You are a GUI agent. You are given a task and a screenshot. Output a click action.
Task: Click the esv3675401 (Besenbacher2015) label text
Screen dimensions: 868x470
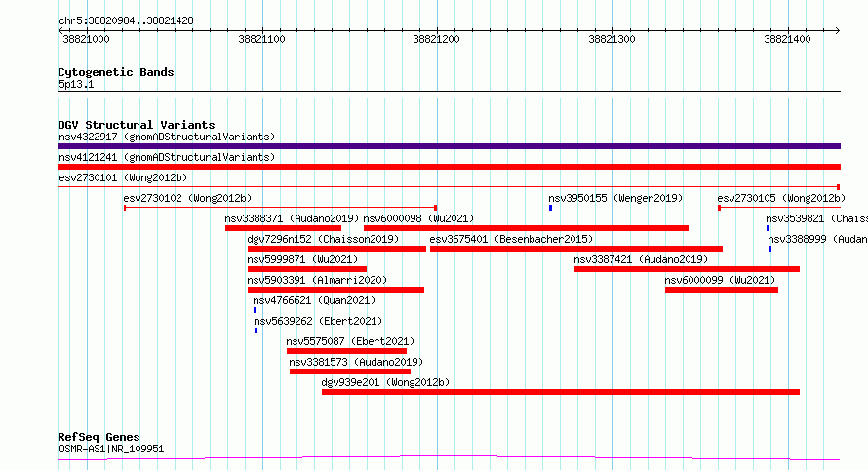click(511, 239)
